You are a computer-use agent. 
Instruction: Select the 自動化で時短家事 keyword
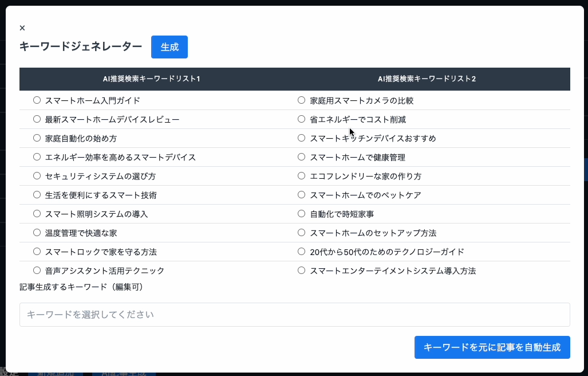click(x=301, y=213)
